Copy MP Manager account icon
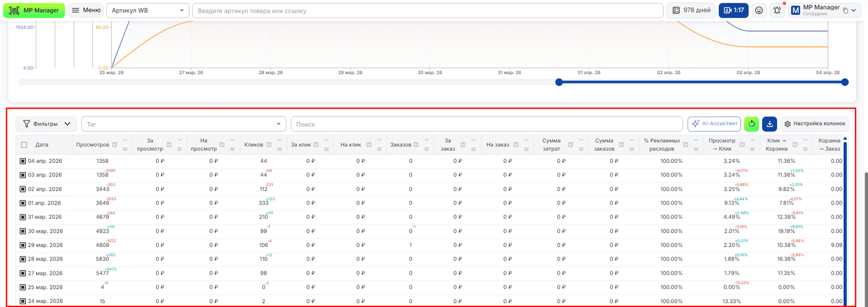The image size is (868, 307). (x=845, y=10)
